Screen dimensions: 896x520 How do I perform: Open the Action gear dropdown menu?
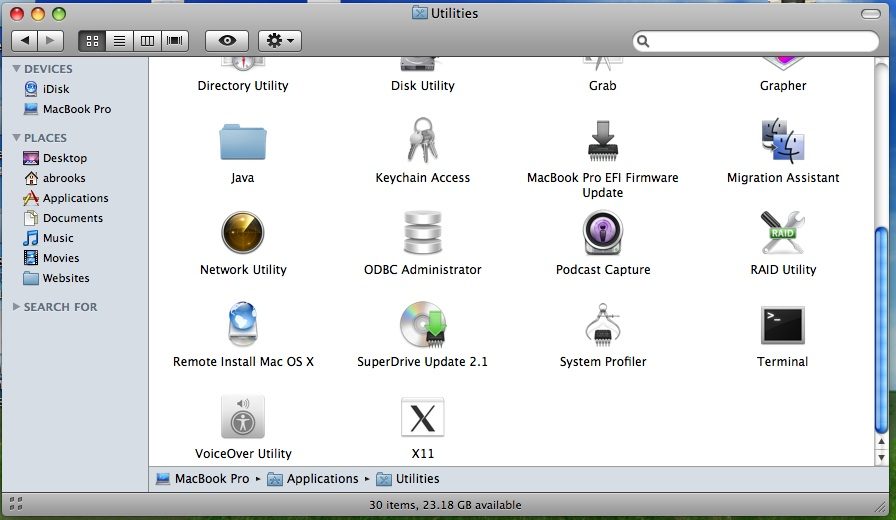(280, 41)
